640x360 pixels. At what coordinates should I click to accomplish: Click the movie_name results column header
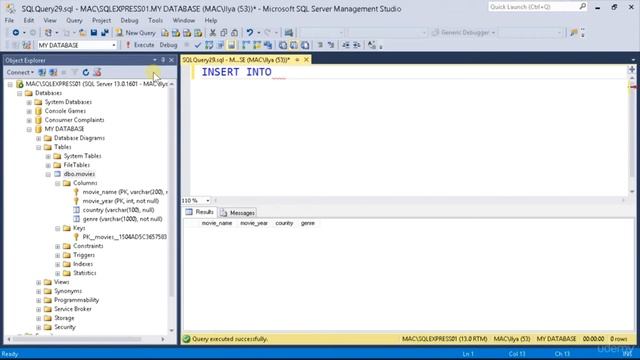[x=217, y=223]
